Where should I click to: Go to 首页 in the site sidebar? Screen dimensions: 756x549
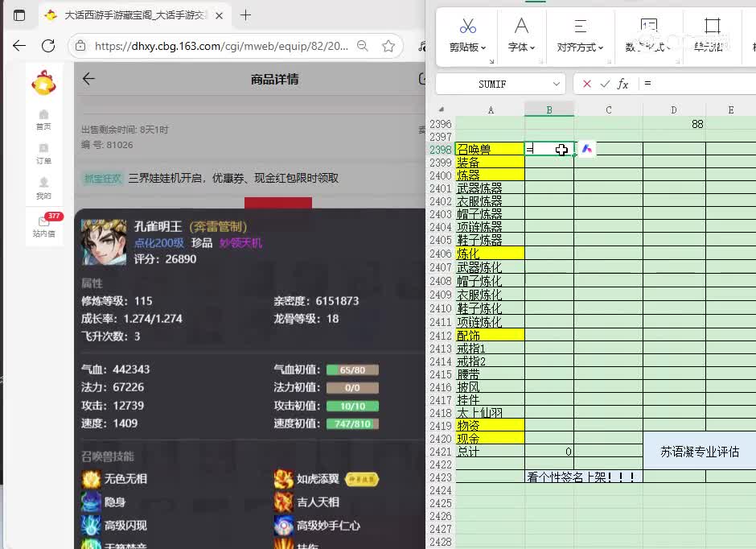pos(44,120)
